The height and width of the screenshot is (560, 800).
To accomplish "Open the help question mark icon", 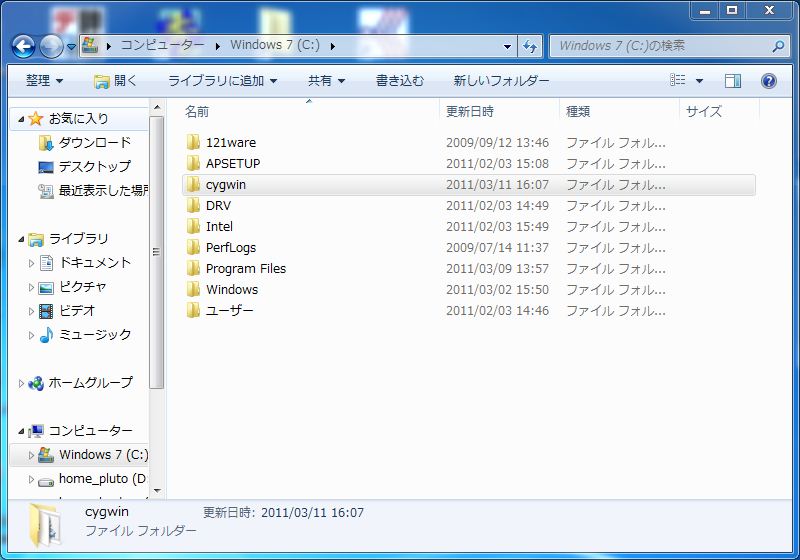I will click(x=768, y=81).
